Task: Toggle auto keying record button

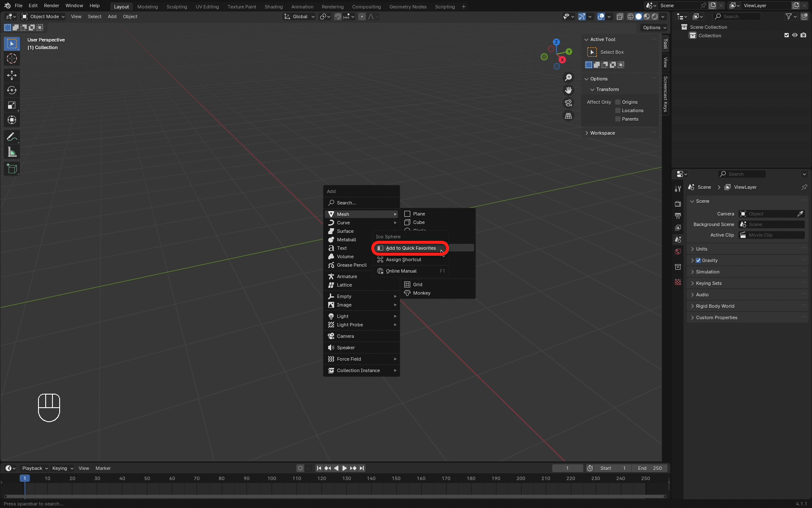Action: [300, 468]
